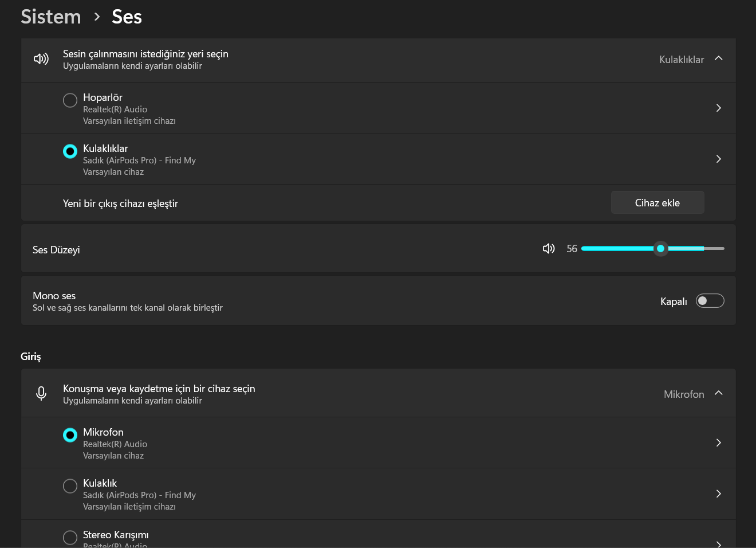This screenshot has width=756, height=548.
Task: Click the Ses Düzeyi volume slider handle
Action: pyautogui.click(x=660, y=249)
